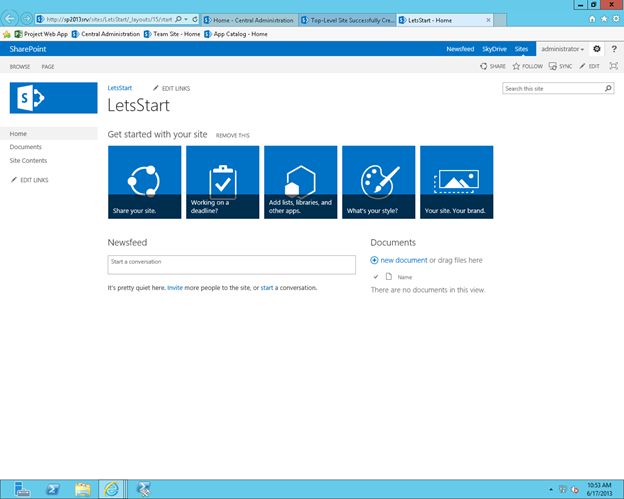The width and height of the screenshot is (624, 499).
Task: Open Add lists, libraries, and apps tile
Action: tap(300, 182)
